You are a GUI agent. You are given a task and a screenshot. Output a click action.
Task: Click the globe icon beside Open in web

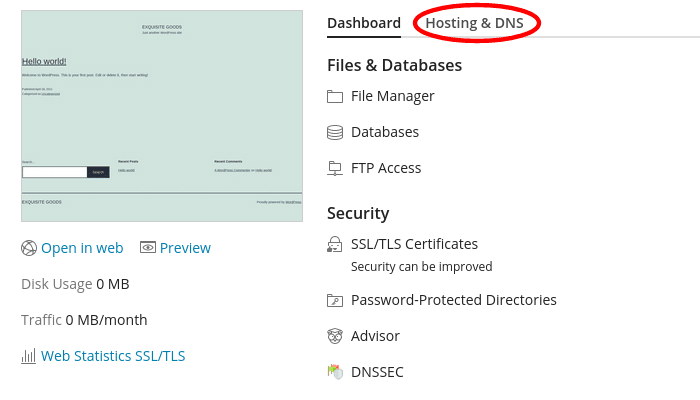point(29,248)
